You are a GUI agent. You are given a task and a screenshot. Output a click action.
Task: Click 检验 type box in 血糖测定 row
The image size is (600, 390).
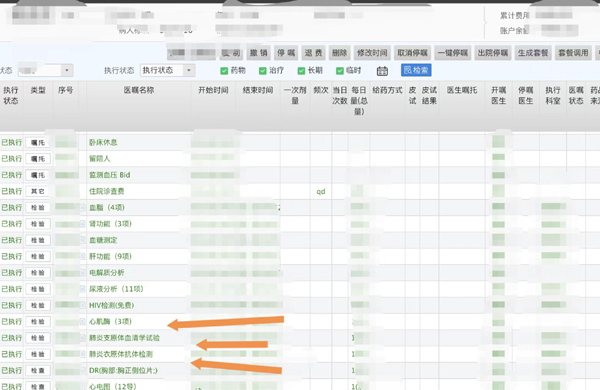coord(38,240)
